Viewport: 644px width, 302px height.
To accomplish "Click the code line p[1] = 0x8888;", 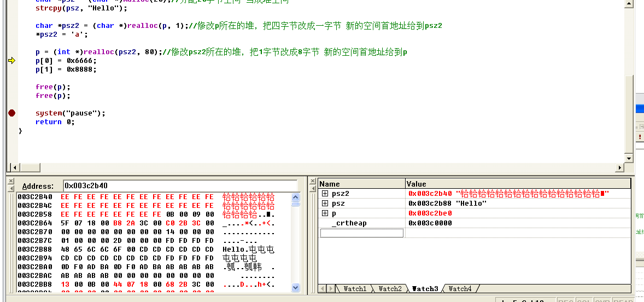I will (66, 69).
